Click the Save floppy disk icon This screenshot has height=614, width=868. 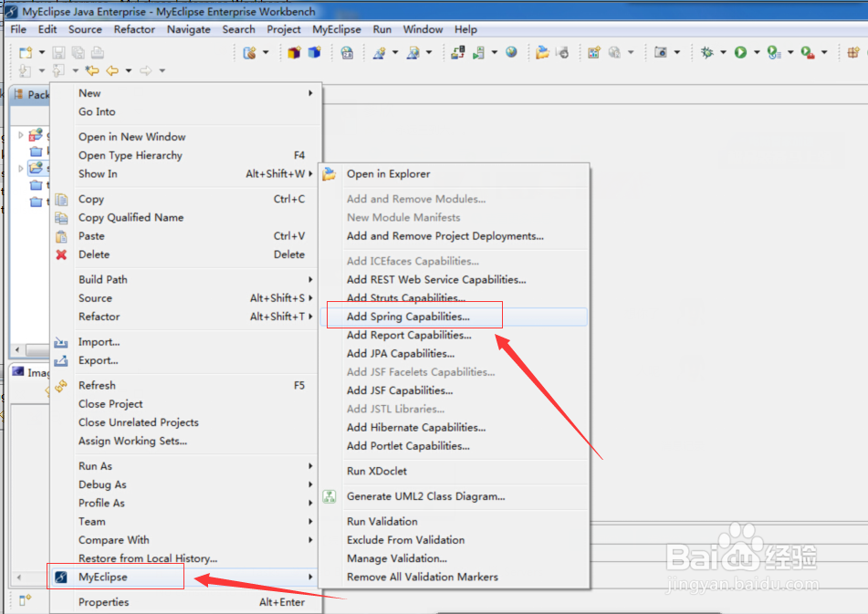(x=58, y=53)
